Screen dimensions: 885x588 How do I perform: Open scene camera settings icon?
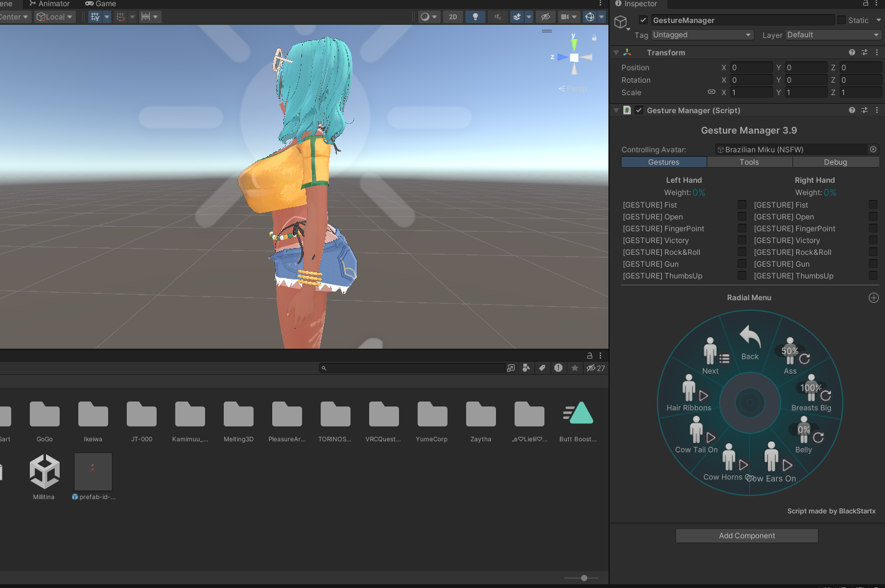[x=565, y=17]
